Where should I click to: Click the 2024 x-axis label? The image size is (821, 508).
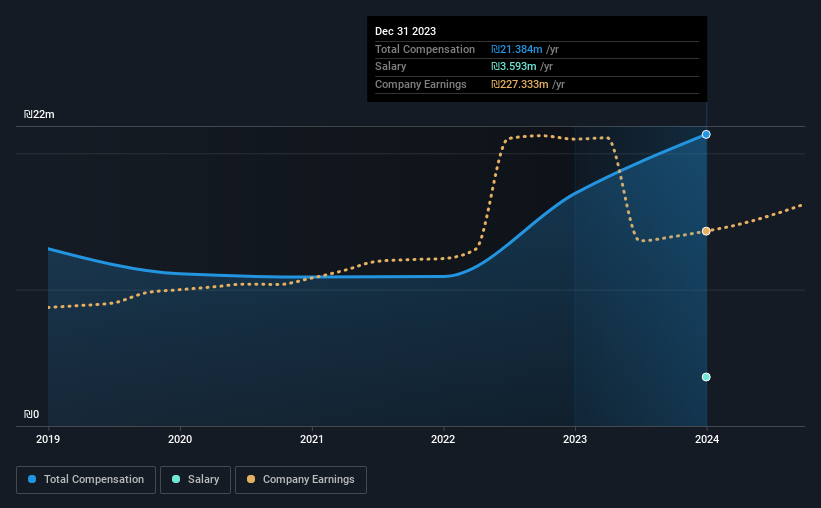707,439
